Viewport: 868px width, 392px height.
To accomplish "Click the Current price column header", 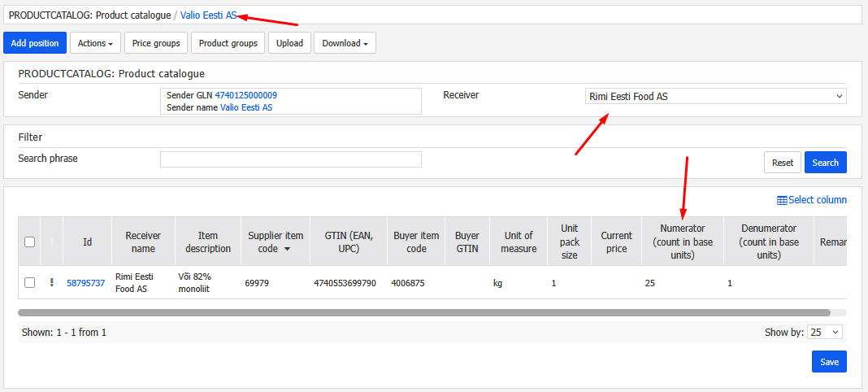I will pyautogui.click(x=616, y=242).
